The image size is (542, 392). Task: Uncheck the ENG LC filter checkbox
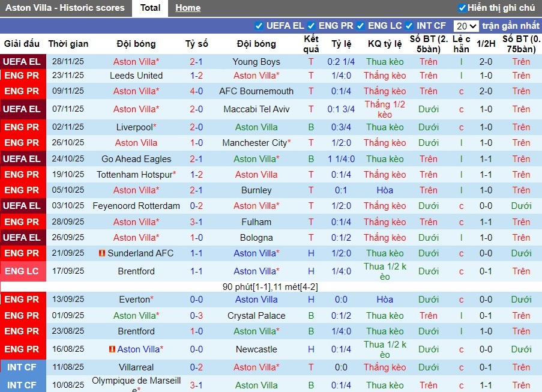coord(361,26)
